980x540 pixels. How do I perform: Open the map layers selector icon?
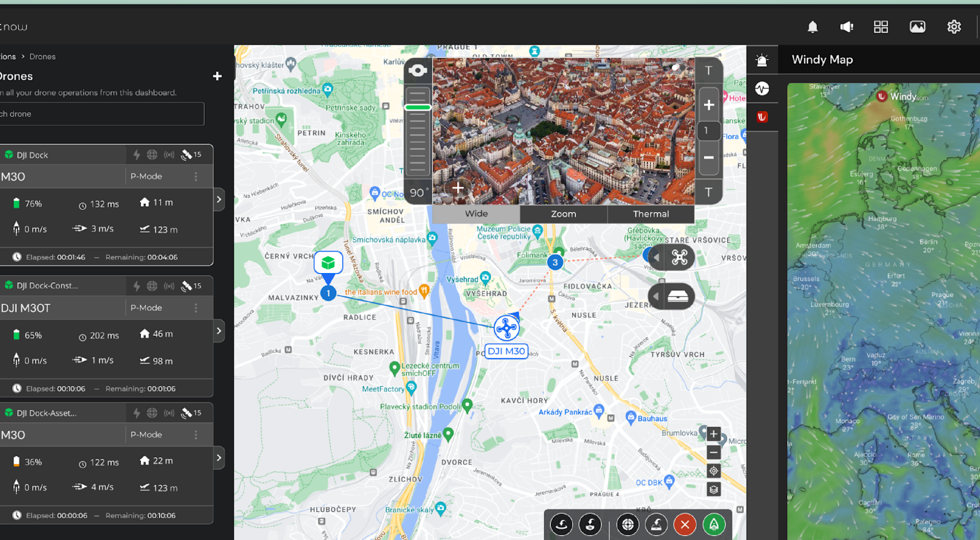point(714,489)
